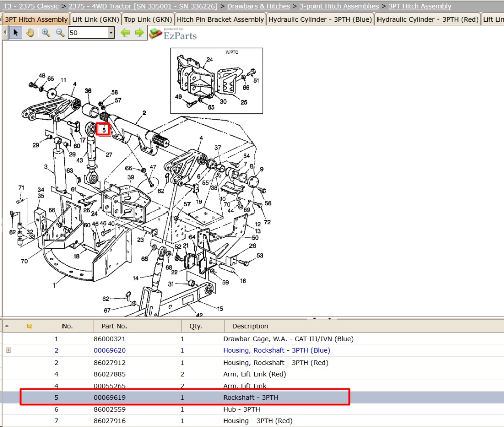Open Housing, Rockshaft - 3PTH (Blue) link
The image size is (504, 427).
tap(276, 350)
